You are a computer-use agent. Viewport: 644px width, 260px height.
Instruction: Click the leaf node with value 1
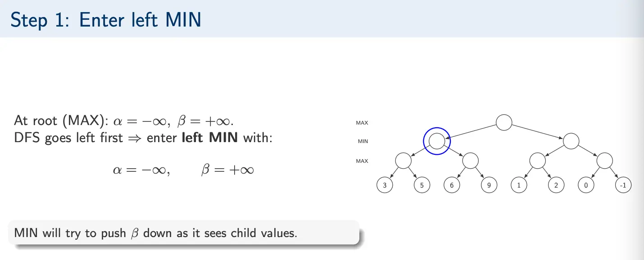tap(519, 186)
